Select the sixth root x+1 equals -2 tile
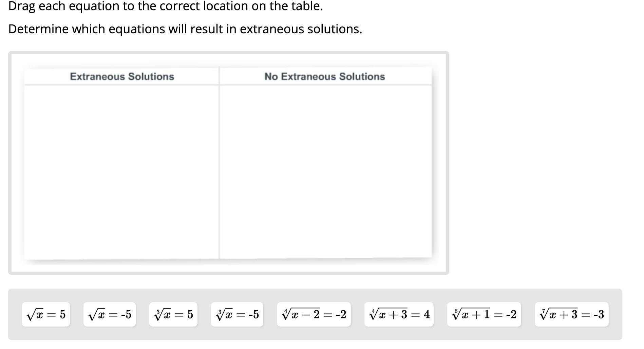Viewport: 644px width, 349px height. [484, 314]
